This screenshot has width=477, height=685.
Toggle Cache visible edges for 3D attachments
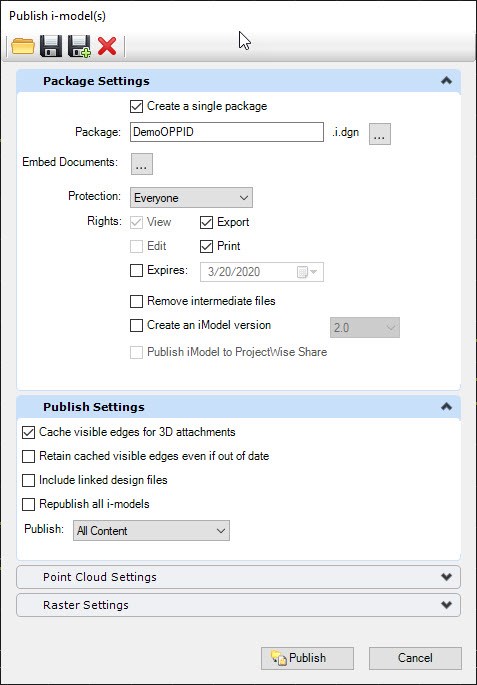(x=28, y=432)
